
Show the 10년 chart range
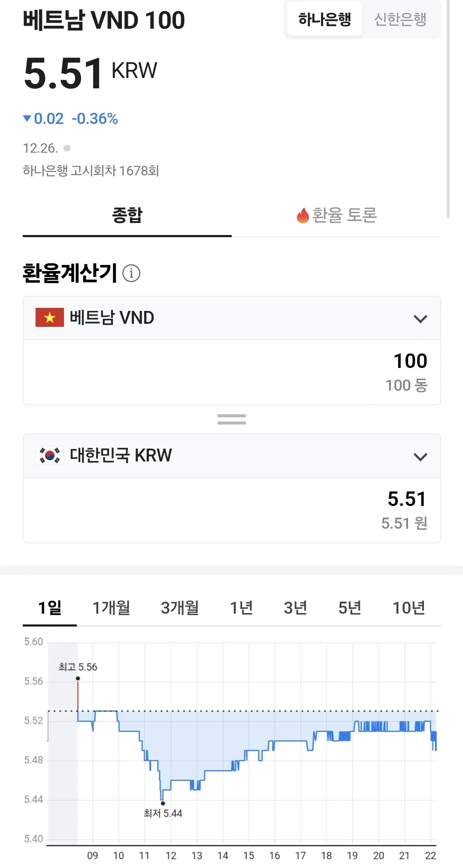tap(409, 608)
